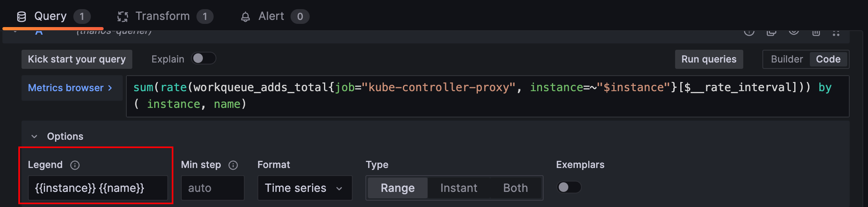
Task: Click the Min step info icon
Action: point(233,165)
